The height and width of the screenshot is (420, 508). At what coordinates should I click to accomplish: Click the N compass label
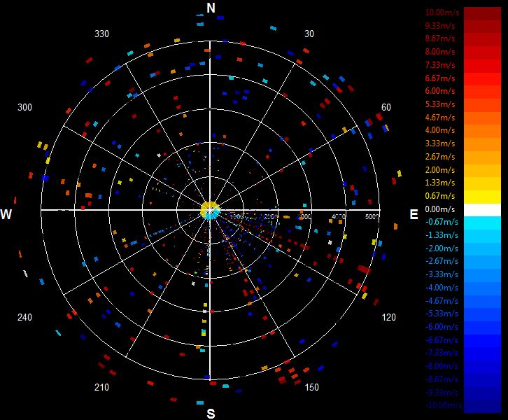pyautogui.click(x=211, y=8)
